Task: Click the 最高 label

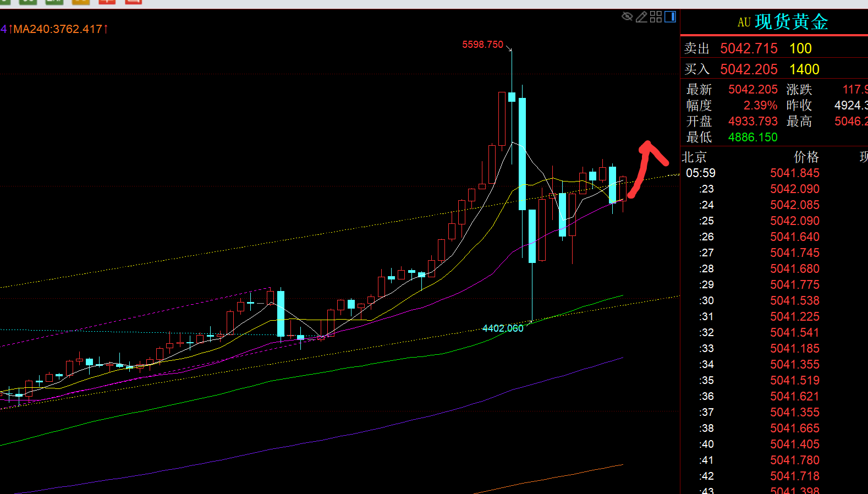Action: tap(799, 121)
